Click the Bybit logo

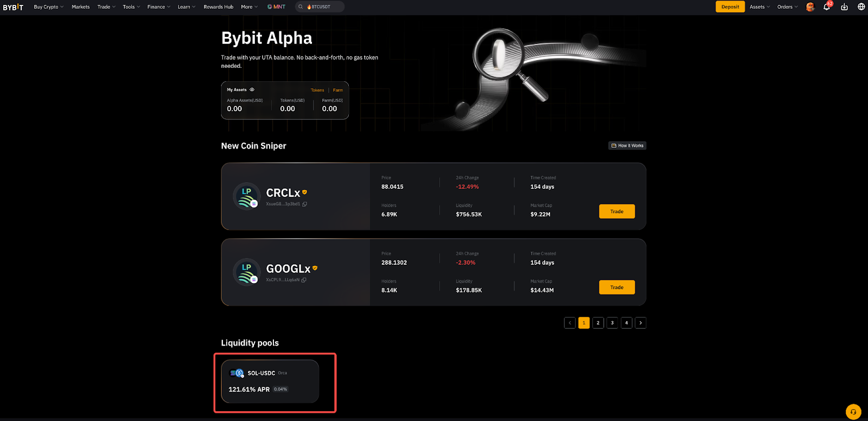tap(13, 7)
